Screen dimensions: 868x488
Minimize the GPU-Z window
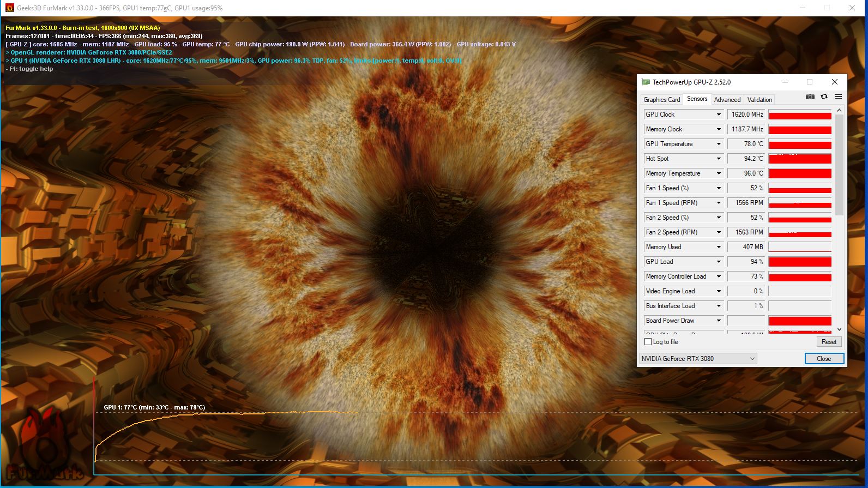(785, 82)
